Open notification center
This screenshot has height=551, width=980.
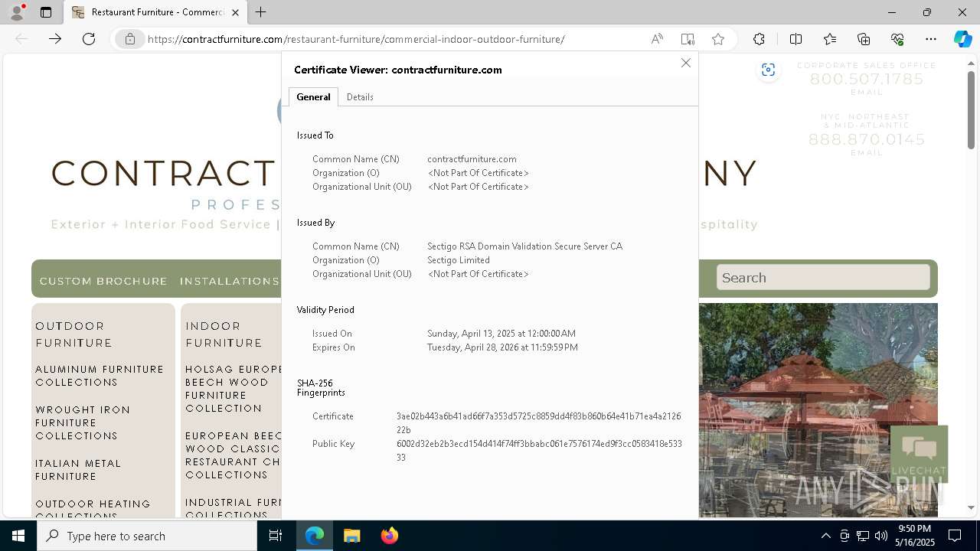[955, 536]
